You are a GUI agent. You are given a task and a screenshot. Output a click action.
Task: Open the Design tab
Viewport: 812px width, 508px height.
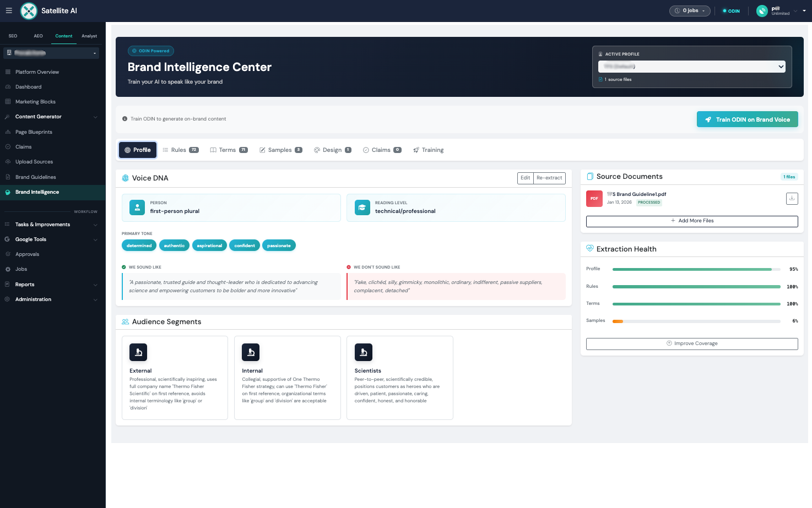tap(333, 150)
